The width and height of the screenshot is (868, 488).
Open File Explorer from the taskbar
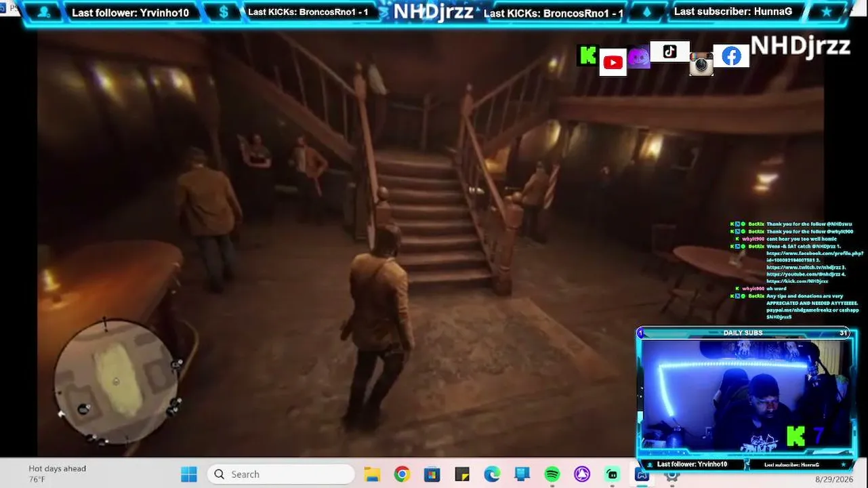pyautogui.click(x=371, y=474)
